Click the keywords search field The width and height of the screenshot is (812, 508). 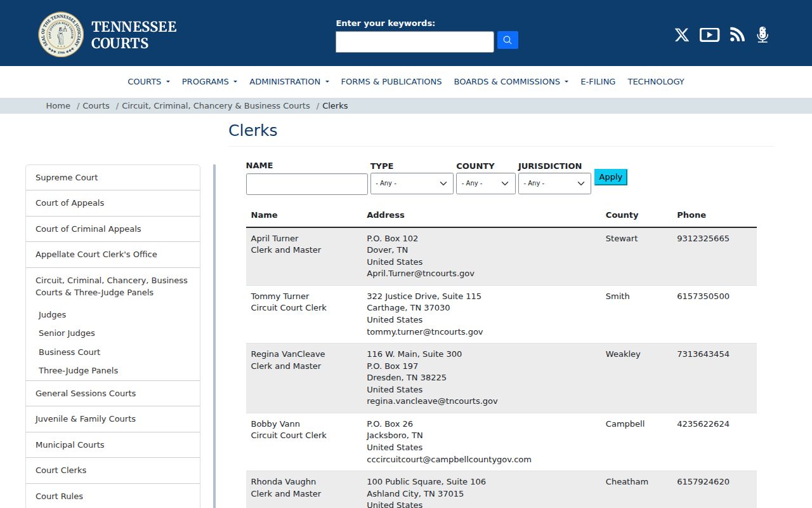click(415, 42)
